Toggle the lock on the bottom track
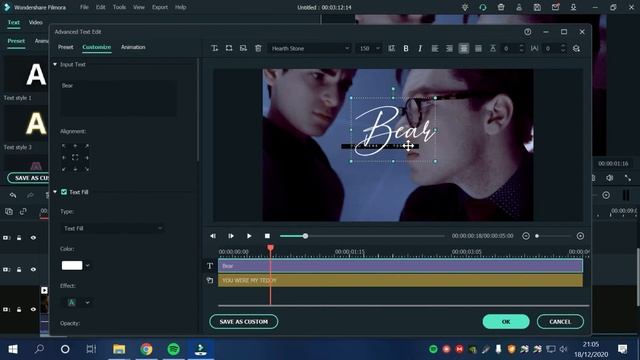The width and height of the screenshot is (640, 360). (19, 309)
